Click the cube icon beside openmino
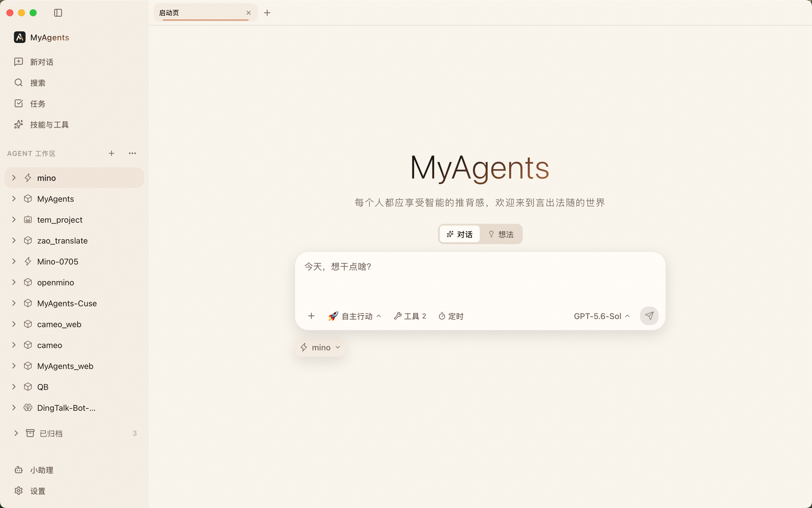The height and width of the screenshot is (508, 812). [28, 282]
